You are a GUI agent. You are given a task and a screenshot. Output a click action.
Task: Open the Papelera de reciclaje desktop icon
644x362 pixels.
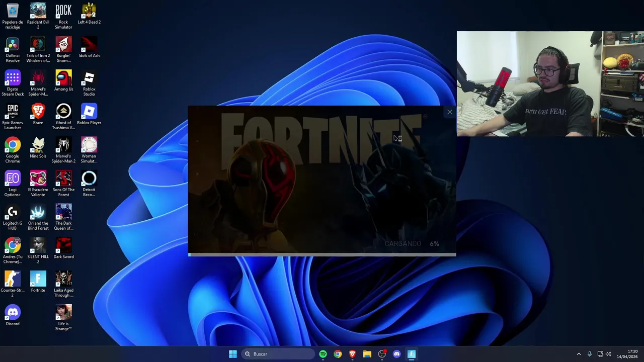pos(13,16)
